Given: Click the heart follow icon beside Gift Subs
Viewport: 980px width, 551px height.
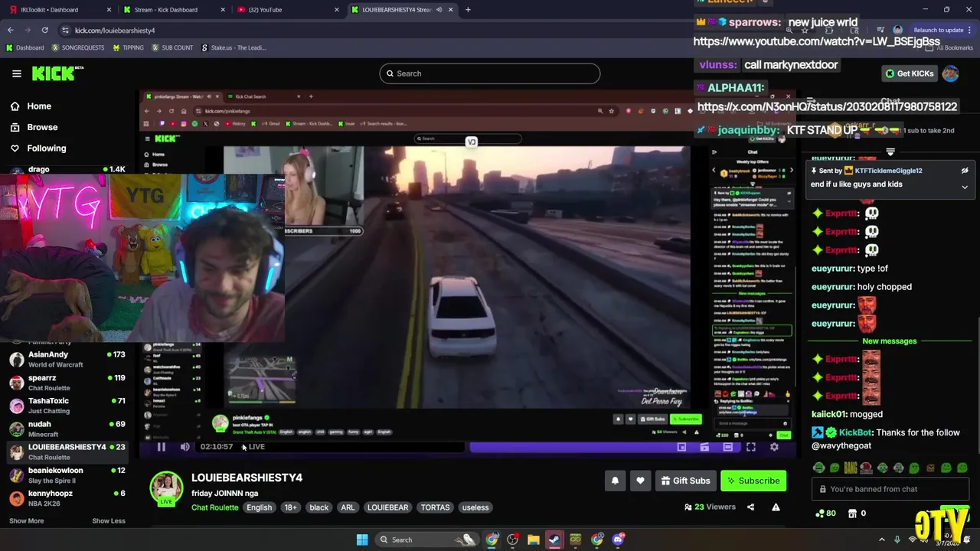Looking at the screenshot, I should tap(640, 481).
